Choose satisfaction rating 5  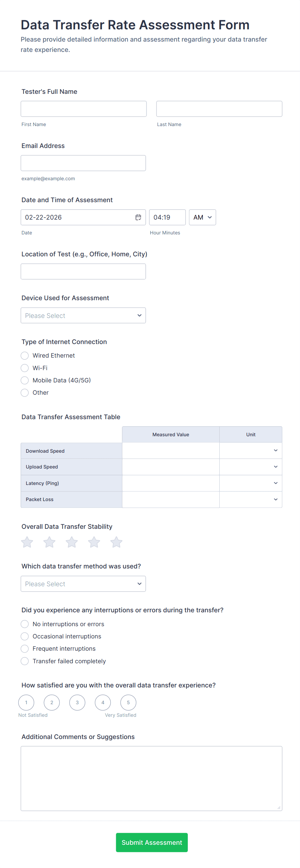coord(128,703)
